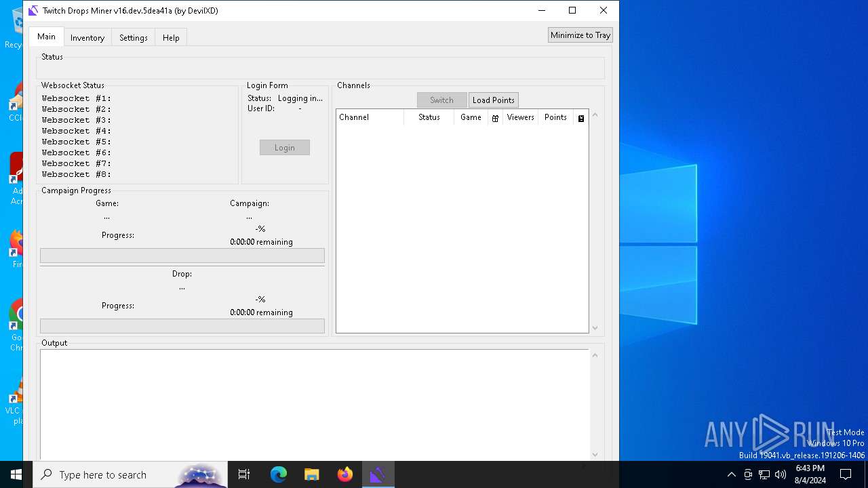
Task: Open the Help tab
Action: (171, 38)
